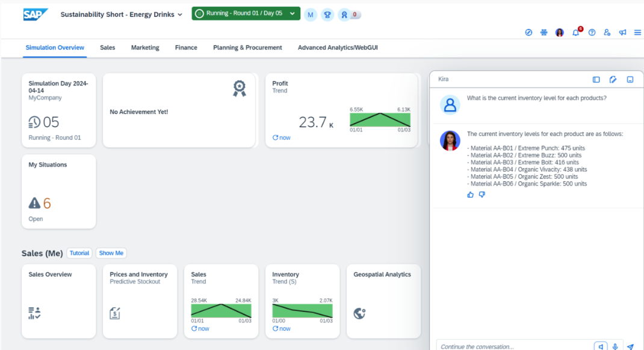The height and width of the screenshot is (350, 644).
Task: Click the Show Me button
Action: click(x=111, y=253)
